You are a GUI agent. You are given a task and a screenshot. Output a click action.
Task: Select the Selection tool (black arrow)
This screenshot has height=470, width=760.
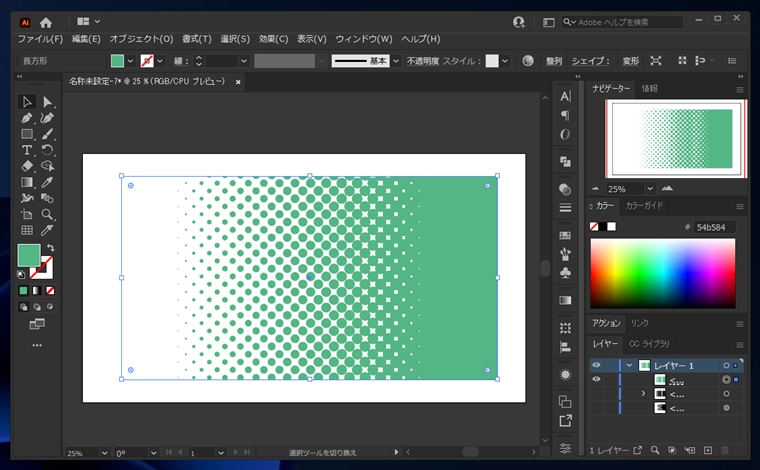pos(27,102)
